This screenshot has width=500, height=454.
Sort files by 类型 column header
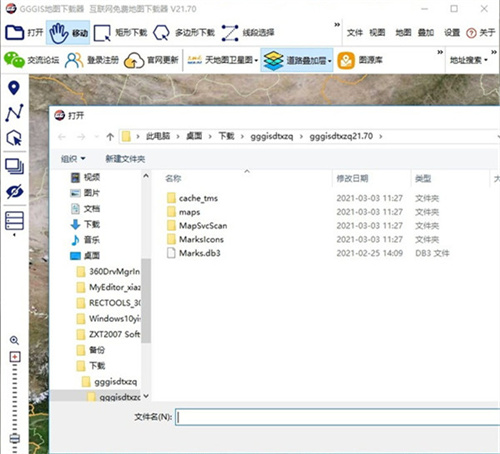pyautogui.click(x=423, y=179)
